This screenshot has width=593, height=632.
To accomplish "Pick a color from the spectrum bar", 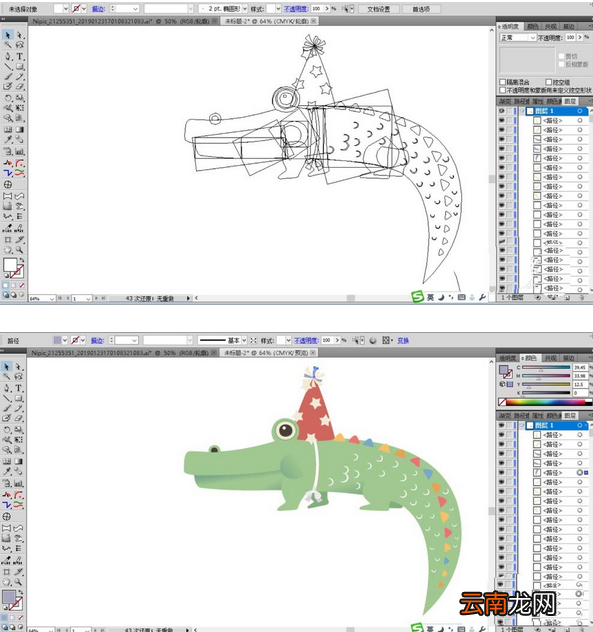I will (546, 402).
